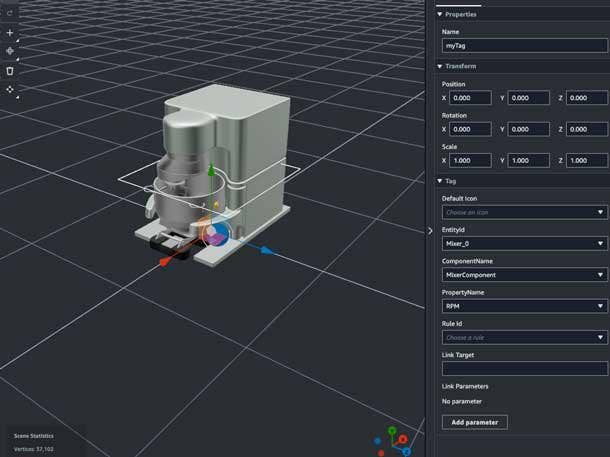Viewport: 610px width, 457px height.
Task: Collapse the Tag section
Action: 439,181
